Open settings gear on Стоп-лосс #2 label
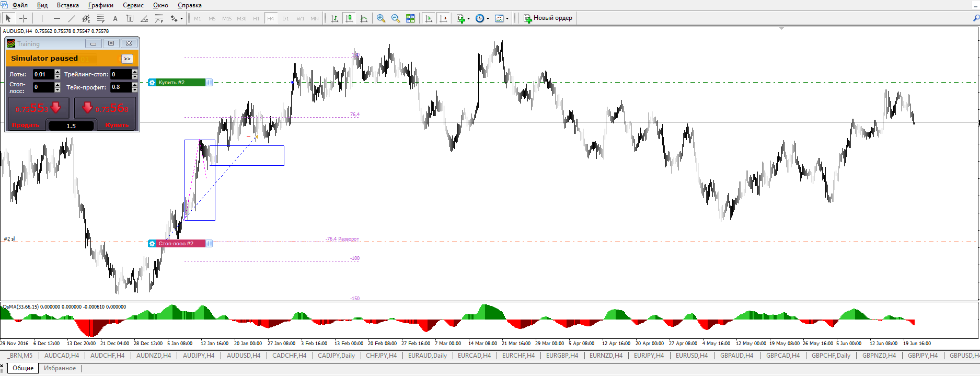980x376 pixels. click(152, 244)
